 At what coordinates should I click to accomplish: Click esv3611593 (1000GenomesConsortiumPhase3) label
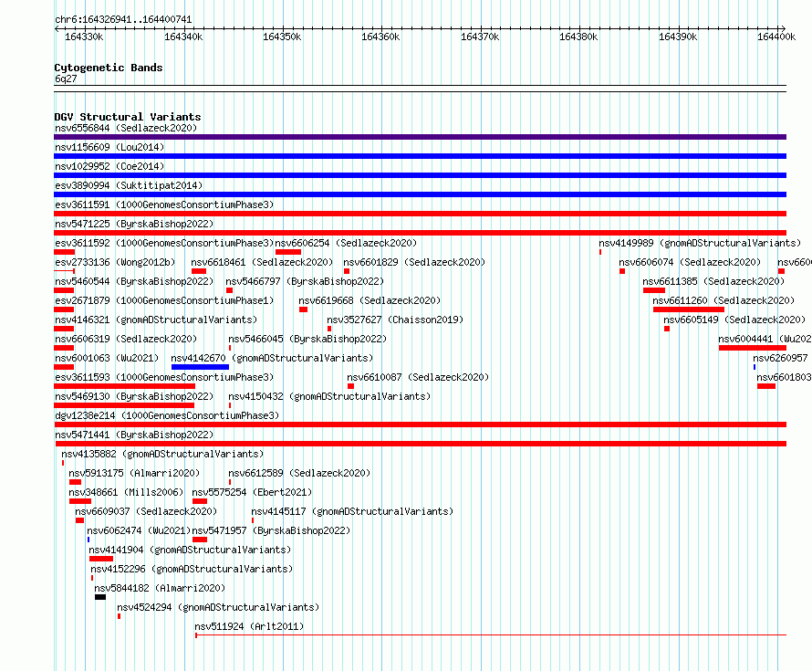[164, 377]
